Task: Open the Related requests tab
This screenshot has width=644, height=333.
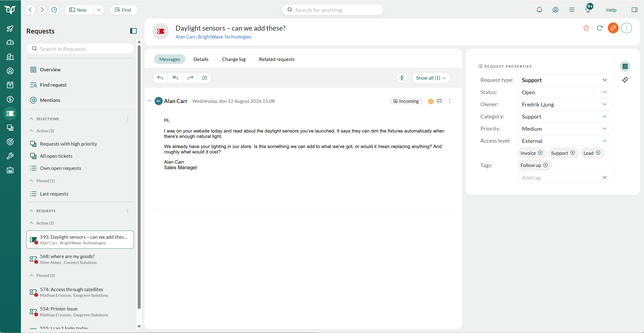Action: pos(277,59)
